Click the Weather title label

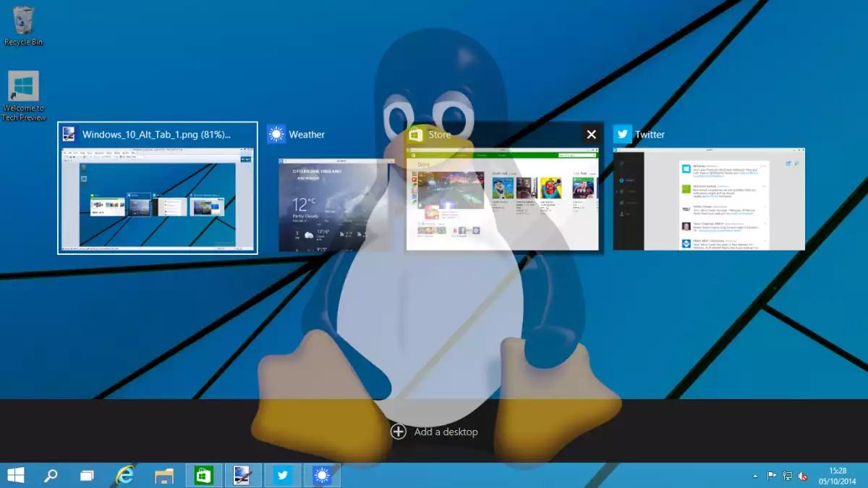pos(307,134)
